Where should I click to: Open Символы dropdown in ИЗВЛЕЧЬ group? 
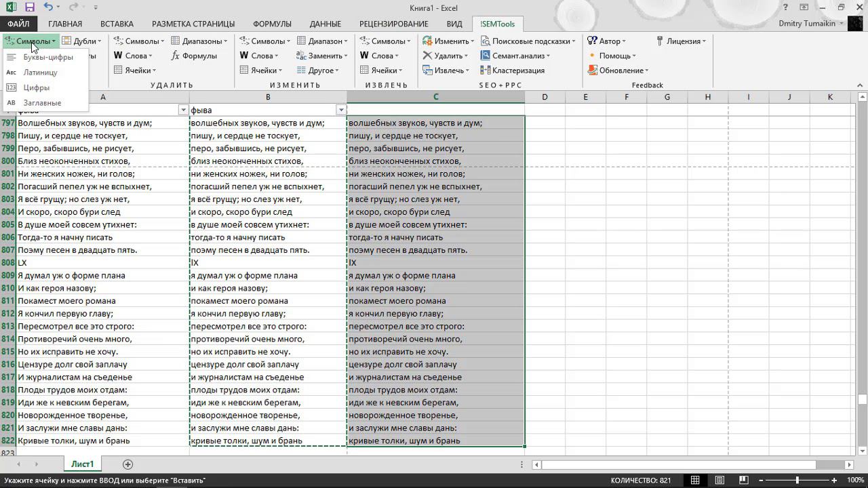click(x=385, y=41)
